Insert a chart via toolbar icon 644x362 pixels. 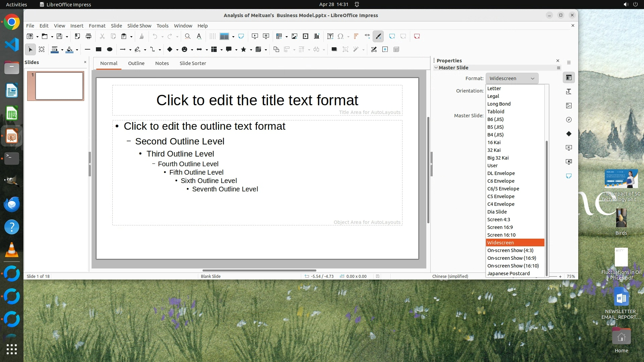[317, 36]
